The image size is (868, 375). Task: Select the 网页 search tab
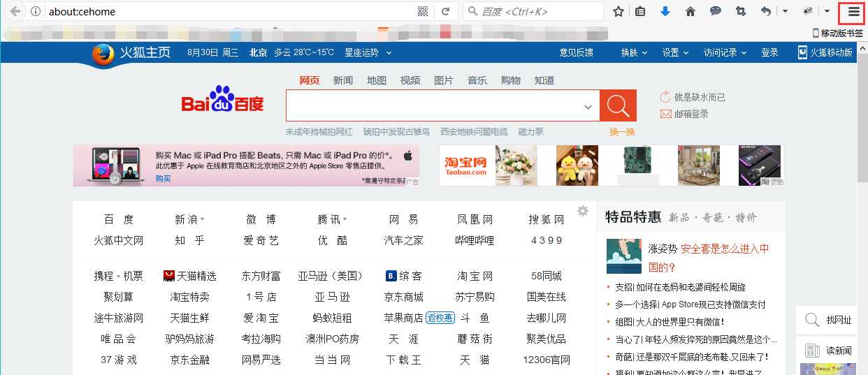[309, 80]
